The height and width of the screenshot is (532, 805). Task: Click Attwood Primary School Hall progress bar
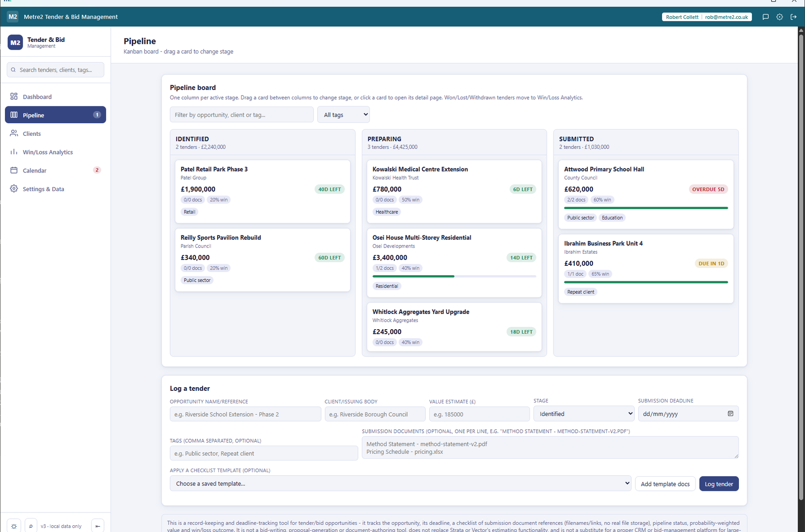[646, 208]
